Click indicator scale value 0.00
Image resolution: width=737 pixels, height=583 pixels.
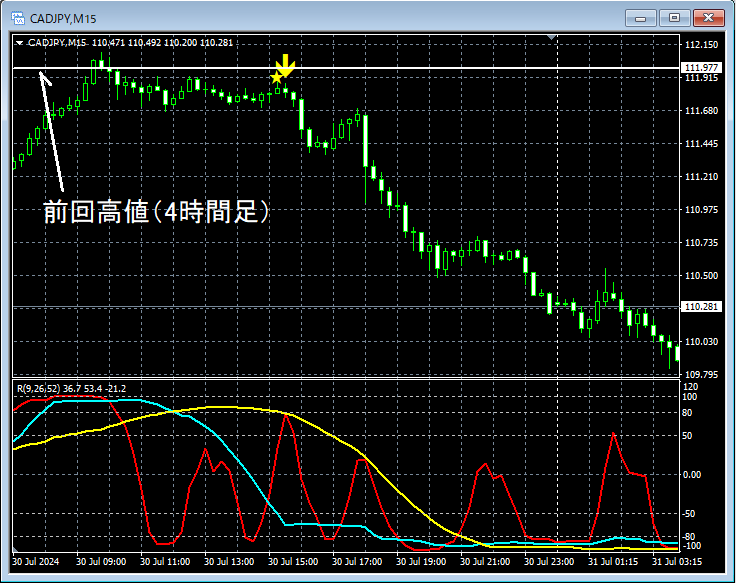click(x=692, y=475)
